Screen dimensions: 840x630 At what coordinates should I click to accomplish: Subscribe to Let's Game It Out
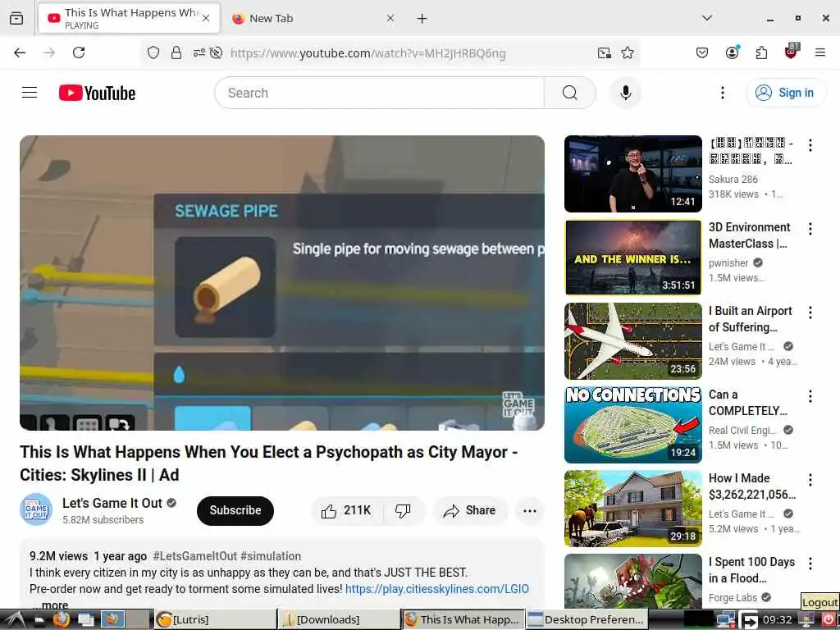click(x=235, y=510)
